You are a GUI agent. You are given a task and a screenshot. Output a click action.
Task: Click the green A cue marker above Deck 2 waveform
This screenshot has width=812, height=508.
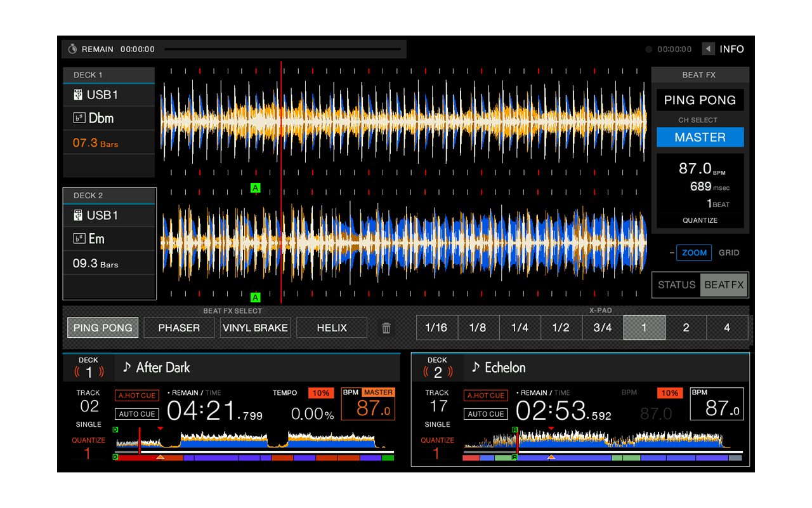[x=256, y=188]
